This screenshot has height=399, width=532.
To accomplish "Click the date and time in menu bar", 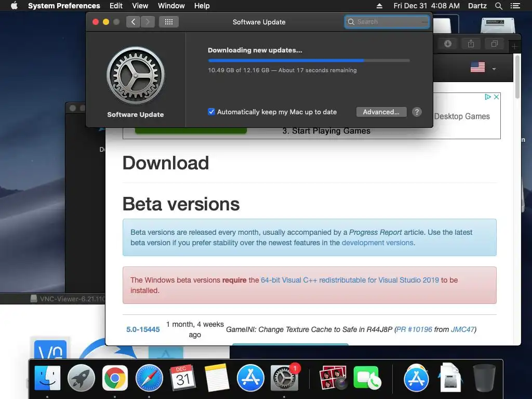I will [x=427, y=6].
